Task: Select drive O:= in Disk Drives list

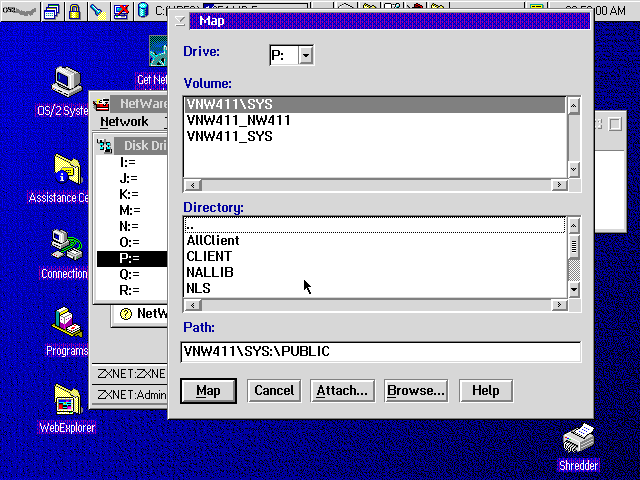Action: click(x=131, y=242)
